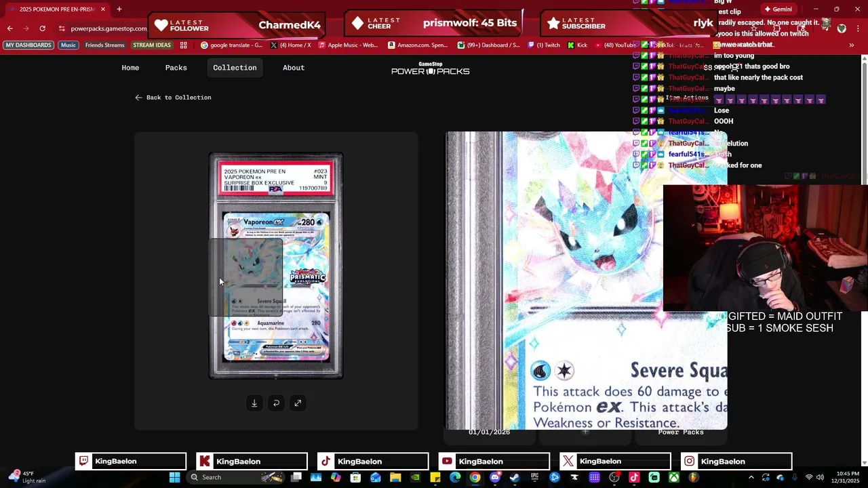This screenshot has height=488, width=868.
Task: Open the (99+) Dashboard bookmark
Action: pos(489,45)
